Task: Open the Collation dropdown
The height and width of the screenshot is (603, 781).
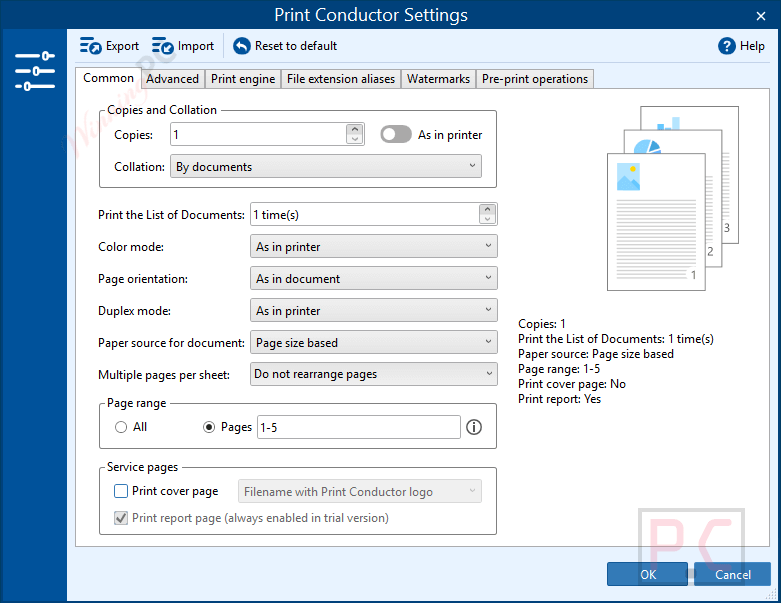Action: (x=326, y=166)
